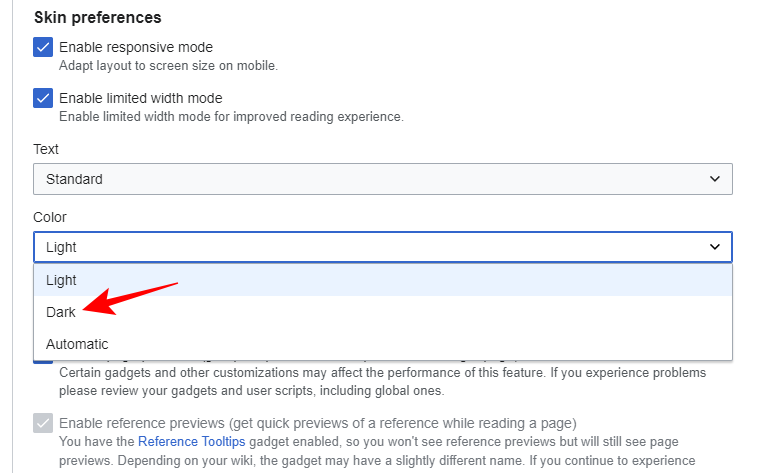Screen dimensions: 767x473
Task: Uncheck the Enable limited width mode checkbox
Action: point(43,98)
